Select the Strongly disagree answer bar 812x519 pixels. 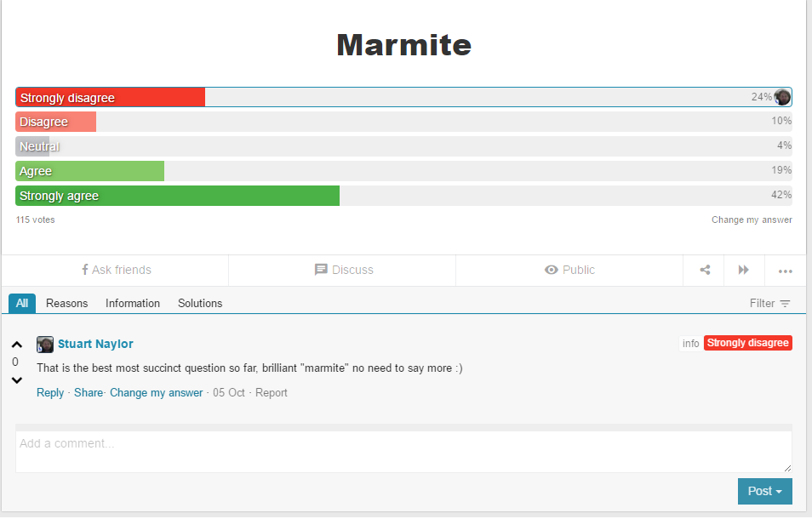[404, 97]
